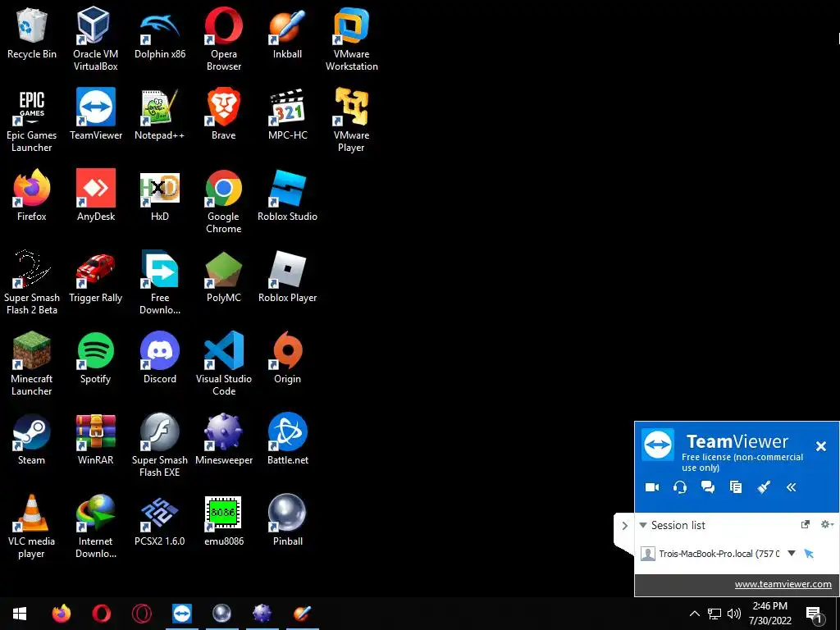Switch to Minesweeper on the taskbar
Image resolution: width=840 pixels, height=630 pixels.
coord(262,614)
